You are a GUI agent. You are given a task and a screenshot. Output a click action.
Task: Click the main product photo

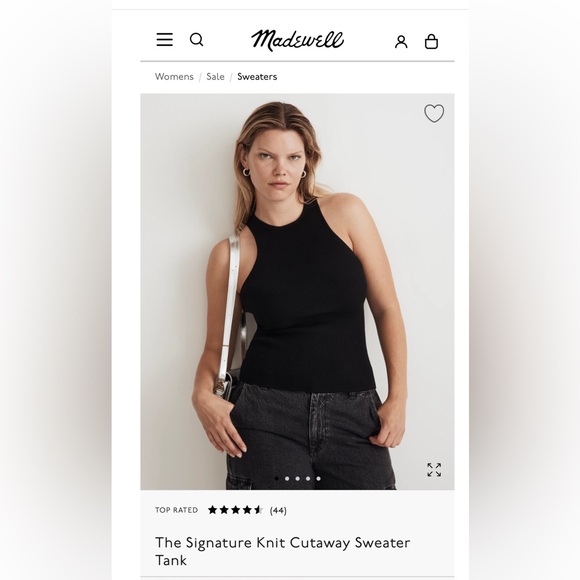[x=297, y=291]
